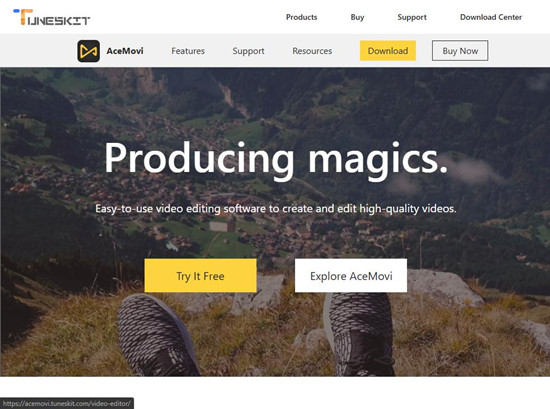Click the Explore AceMovi button

pyautogui.click(x=351, y=276)
